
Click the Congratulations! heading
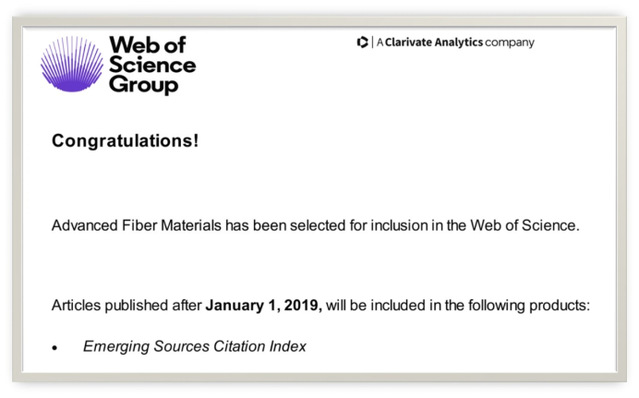[125, 141]
